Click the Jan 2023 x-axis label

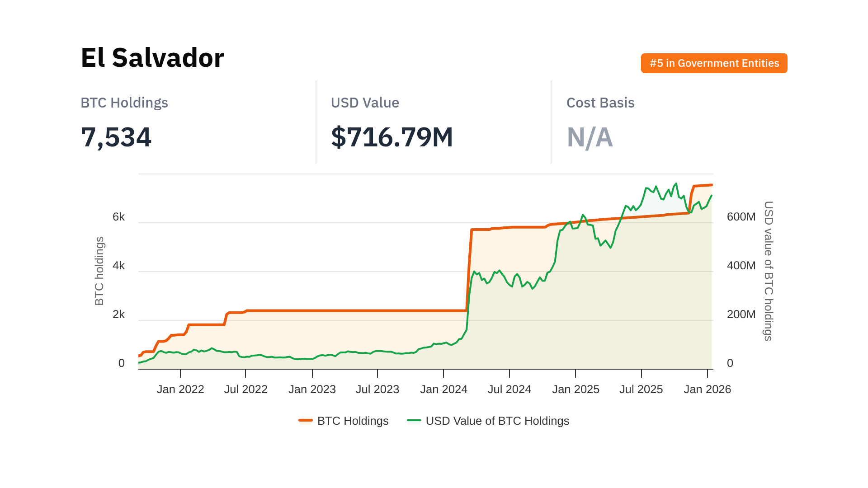pyautogui.click(x=312, y=389)
